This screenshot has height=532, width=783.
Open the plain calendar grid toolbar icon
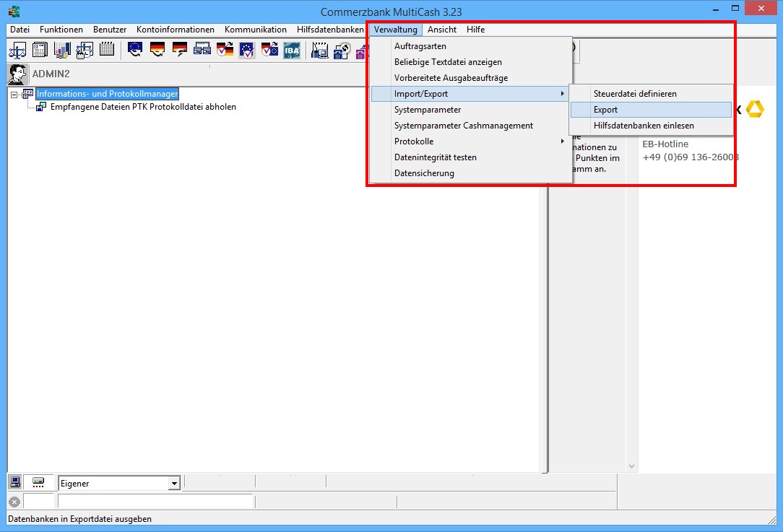coord(107,49)
